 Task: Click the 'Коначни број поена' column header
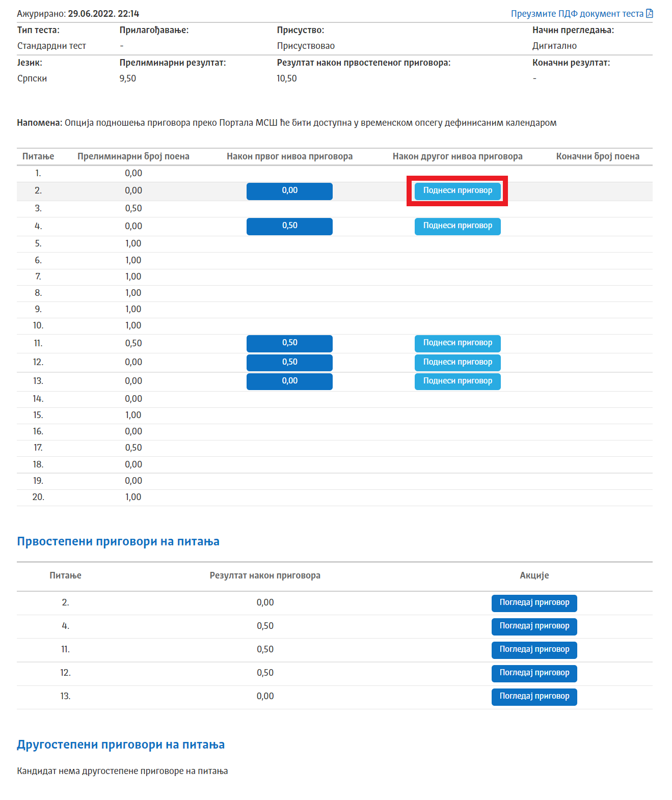598,156
